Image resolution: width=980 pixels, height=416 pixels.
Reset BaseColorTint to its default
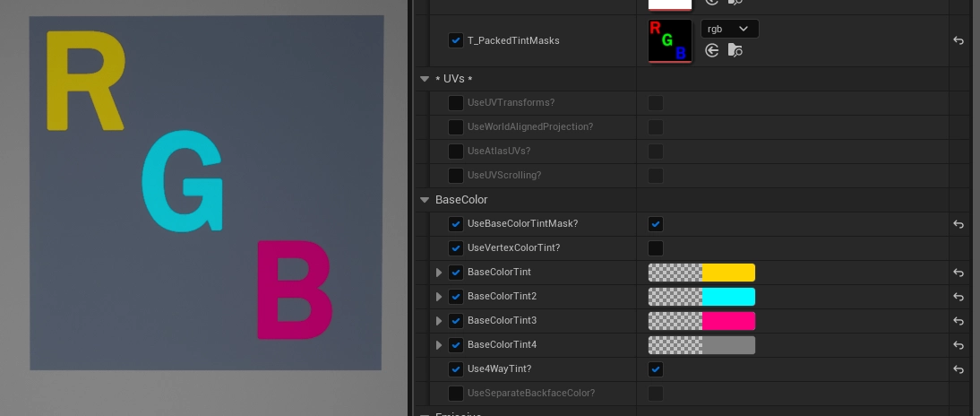coord(959,273)
